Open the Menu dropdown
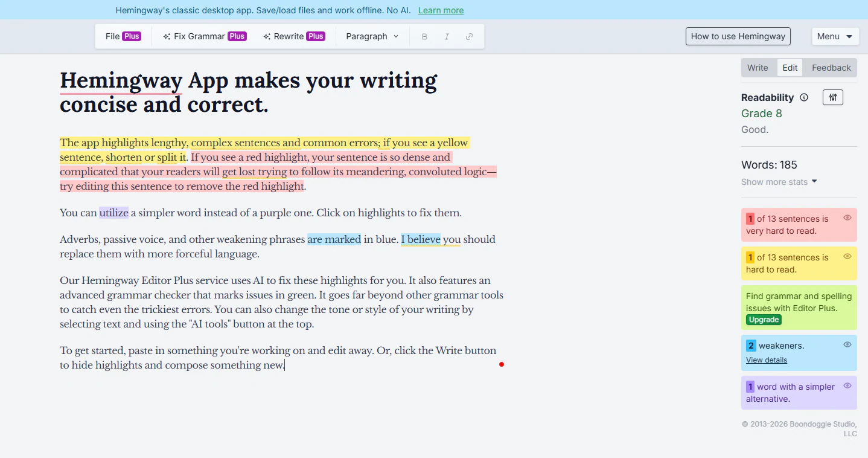This screenshot has height=458, width=868. point(835,36)
